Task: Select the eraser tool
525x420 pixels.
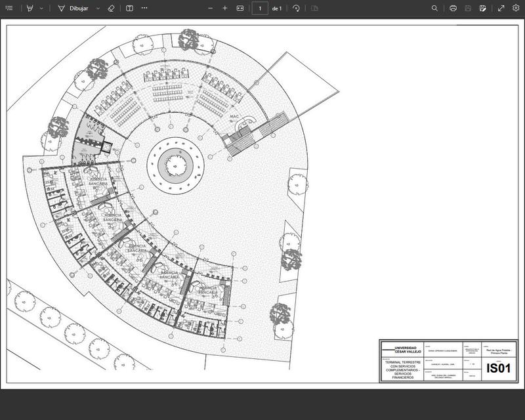Action: 111,8
